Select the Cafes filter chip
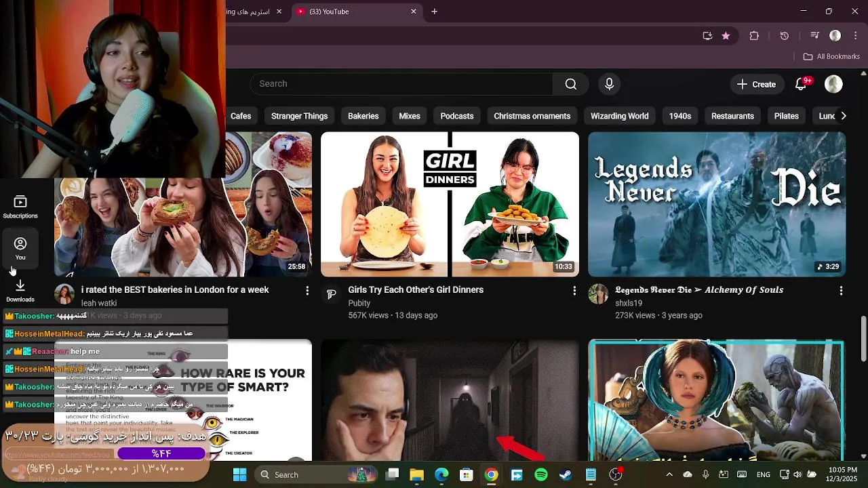Screen dimensions: 868x488 coord(241,116)
